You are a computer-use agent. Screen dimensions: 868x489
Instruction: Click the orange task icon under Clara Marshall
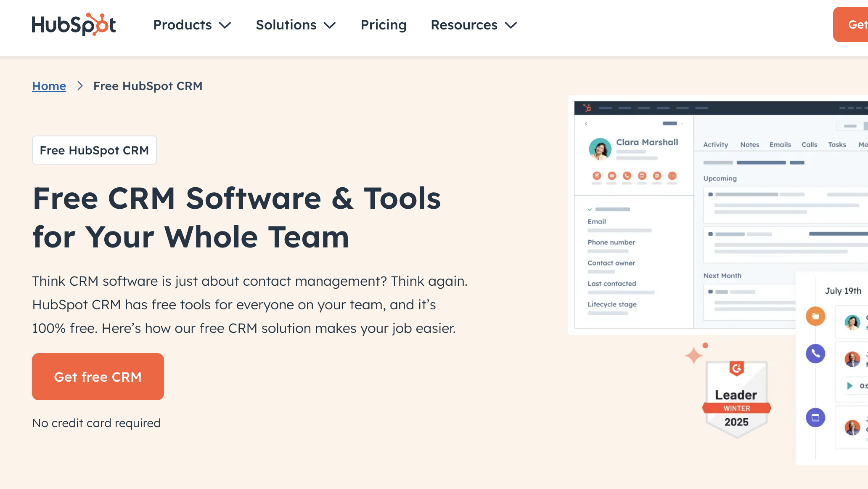point(642,175)
